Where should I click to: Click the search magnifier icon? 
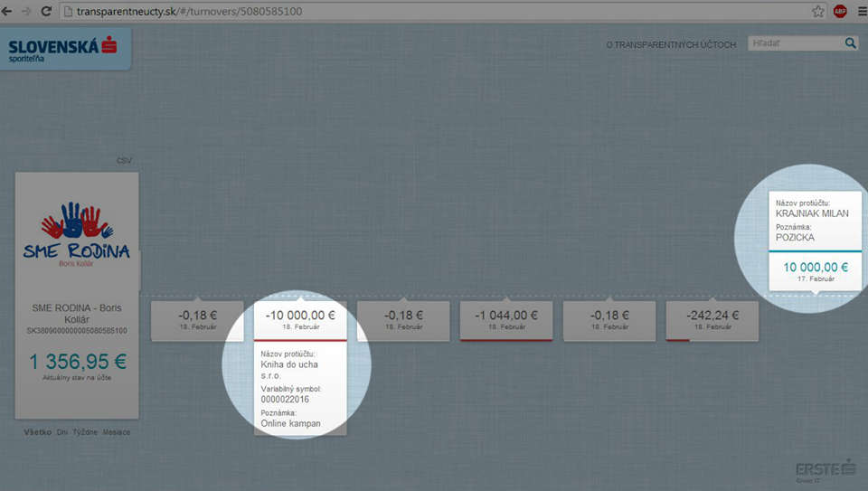[x=850, y=43]
